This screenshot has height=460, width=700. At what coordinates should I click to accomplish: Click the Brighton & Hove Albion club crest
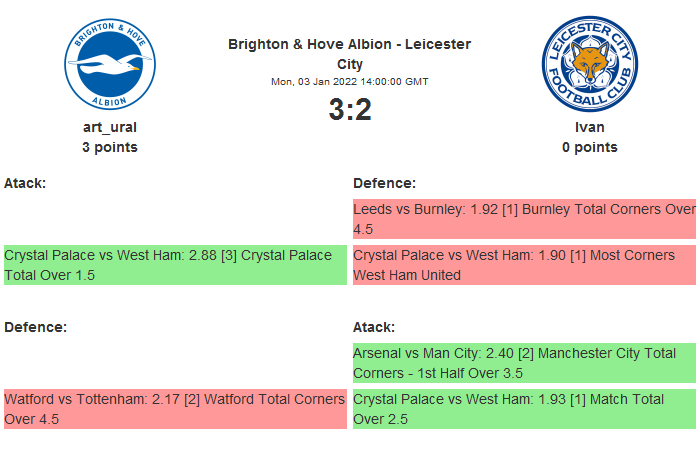pos(110,65)
